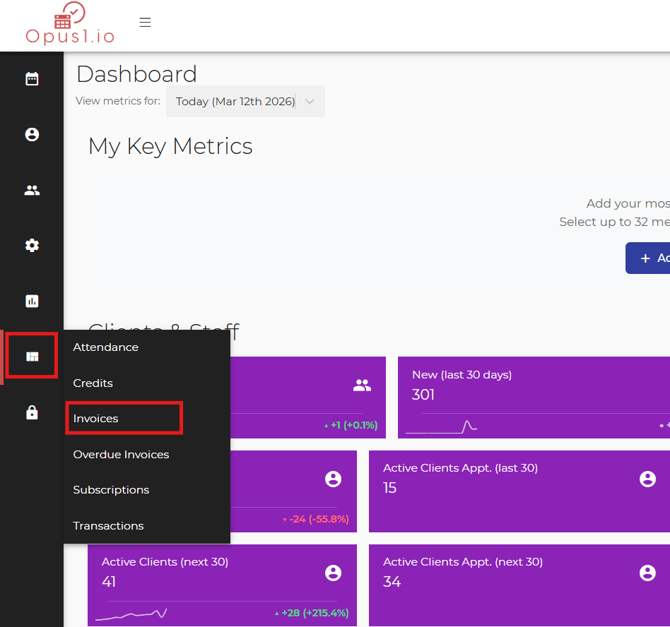This screenshot has height=627, width=670.
Task: Toggle the hamburger menu icon
Action: point(145,22)
